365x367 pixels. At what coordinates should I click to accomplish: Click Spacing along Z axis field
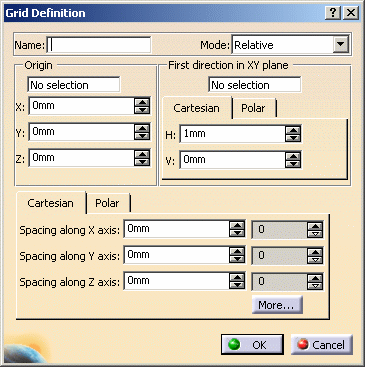177,281
